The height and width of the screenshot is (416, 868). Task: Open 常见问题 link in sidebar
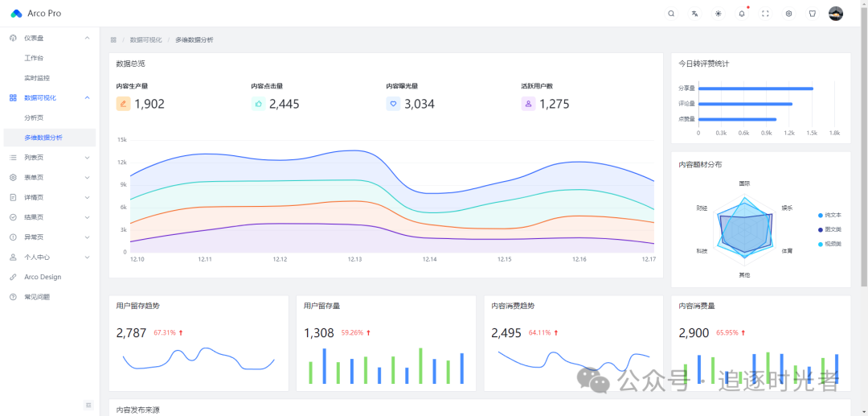(36, 297)
